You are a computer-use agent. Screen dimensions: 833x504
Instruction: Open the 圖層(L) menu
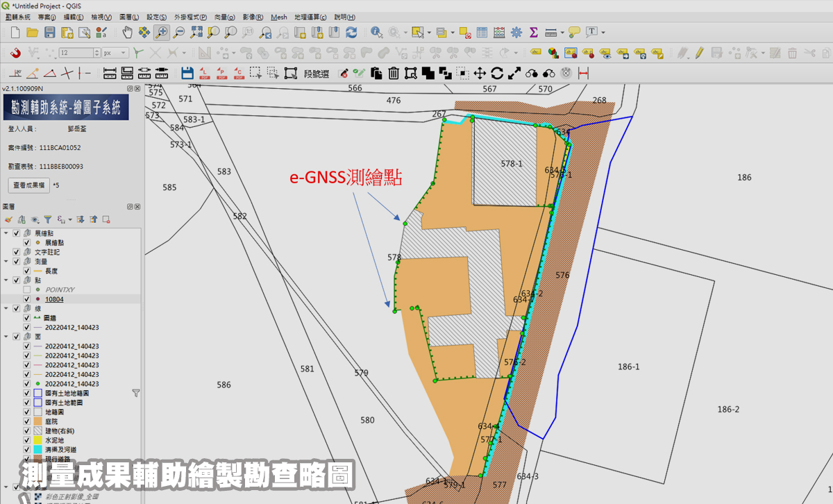[129, 17]
